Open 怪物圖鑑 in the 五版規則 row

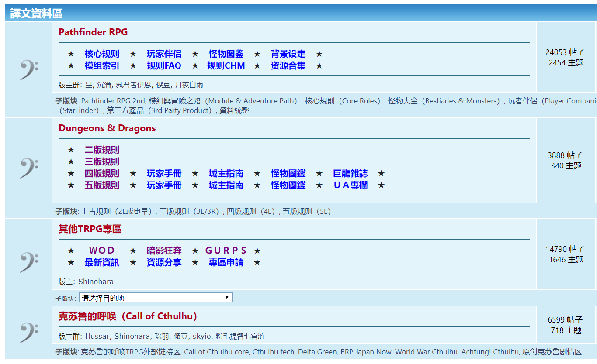point(288,185)
